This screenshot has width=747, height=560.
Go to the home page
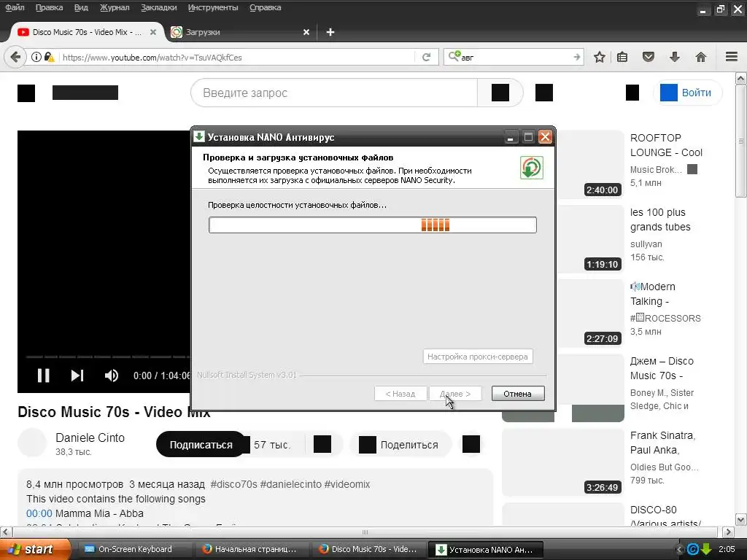[701, 57]
